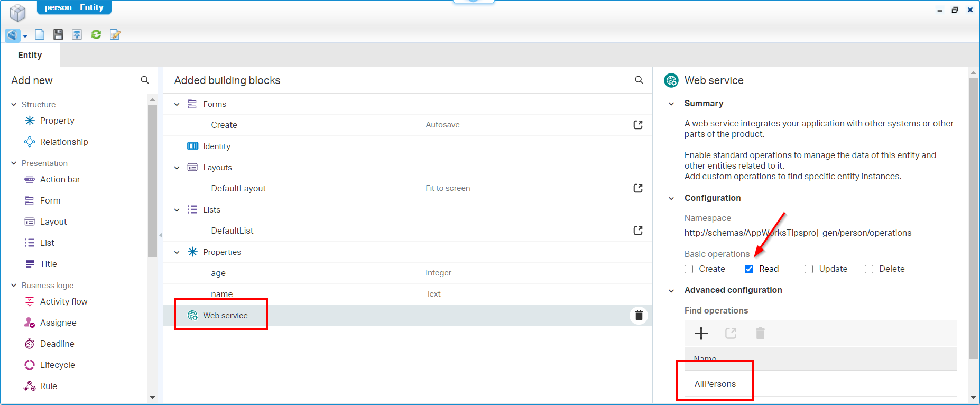Collapse the Summary section
The height and width of the screenshot is (405, 980).
[671, 104]
